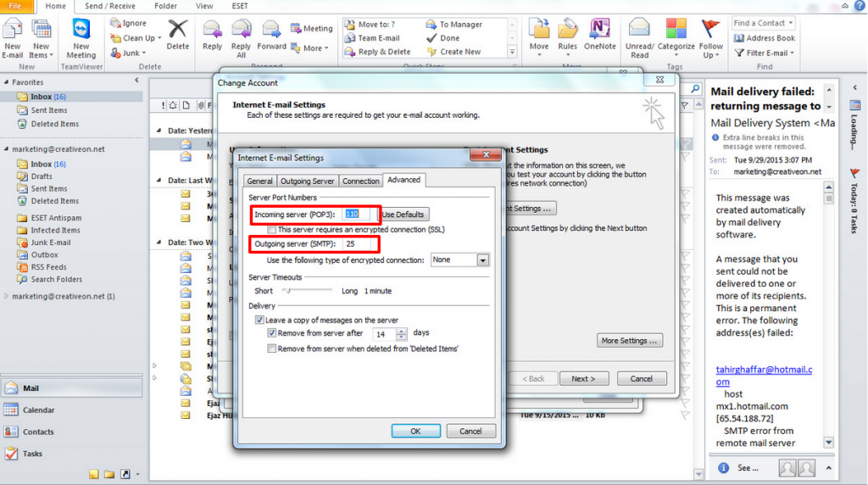Send the message to OneNote
This screenshot has width=868, height=485.
pos(600,35)
